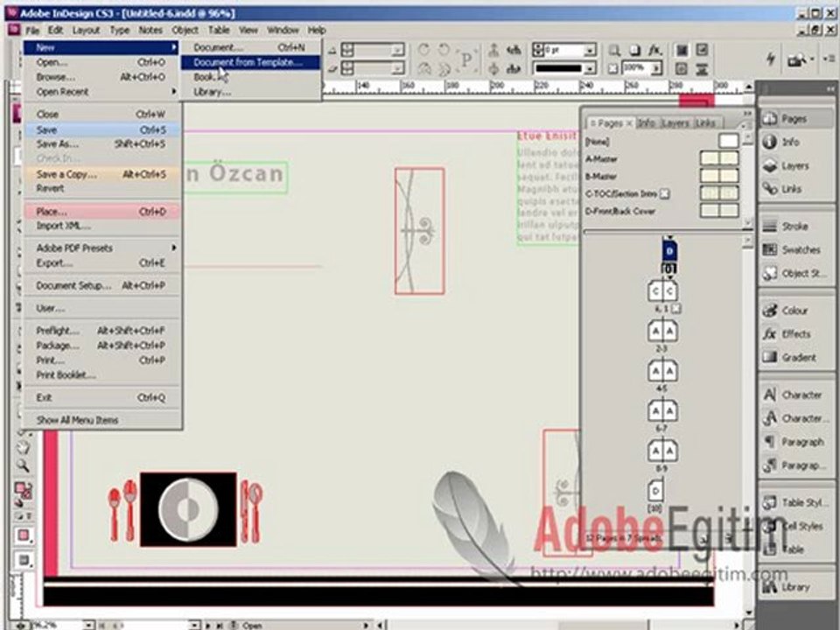Switch to the Info tab in Pages panel

pos(647,123)
